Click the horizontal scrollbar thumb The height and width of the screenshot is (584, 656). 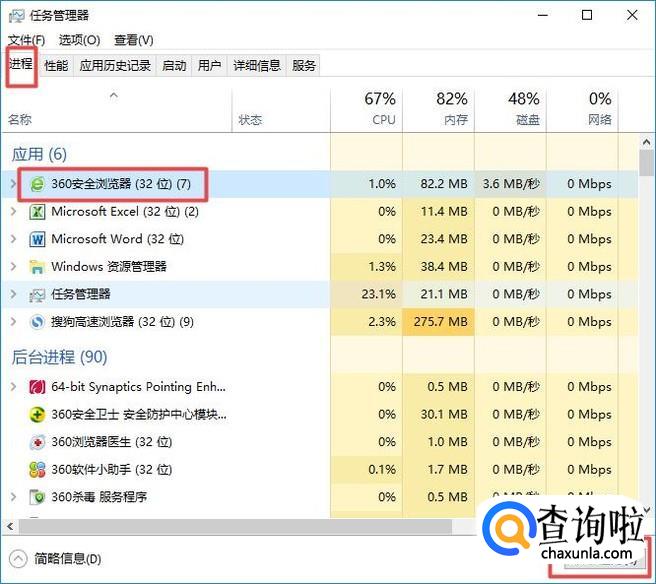[235, 526]
